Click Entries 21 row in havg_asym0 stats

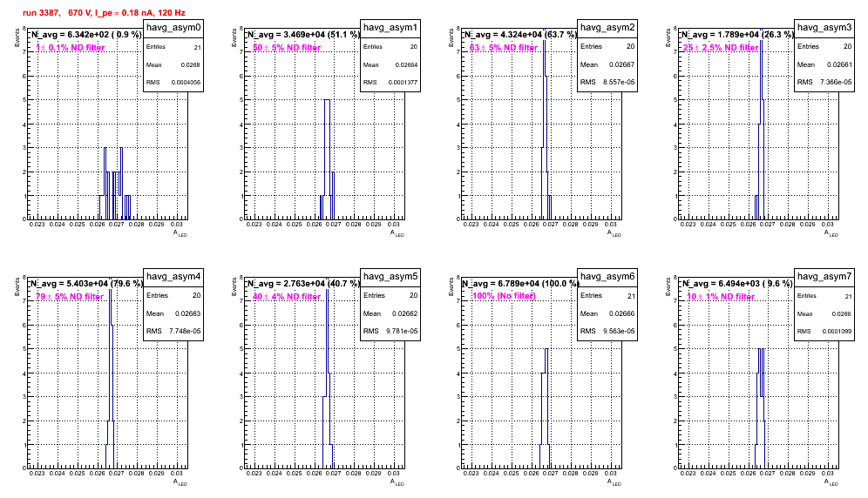(173, 47)
